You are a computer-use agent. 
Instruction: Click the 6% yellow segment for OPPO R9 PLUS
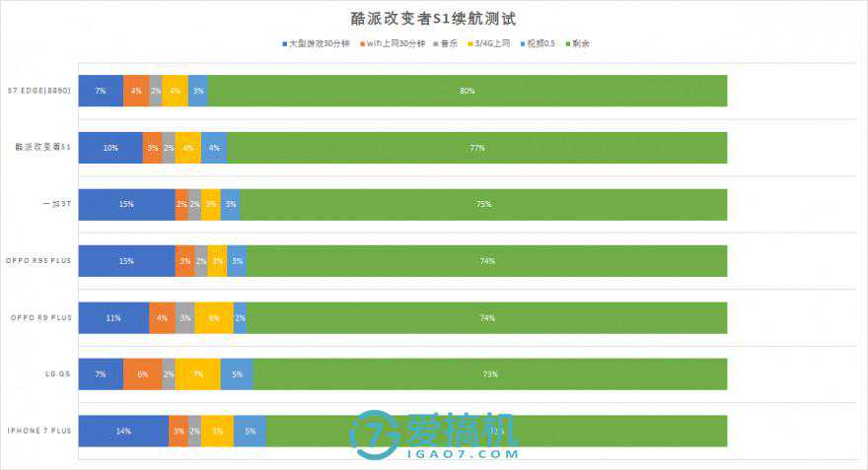click(x=214, y=317)
